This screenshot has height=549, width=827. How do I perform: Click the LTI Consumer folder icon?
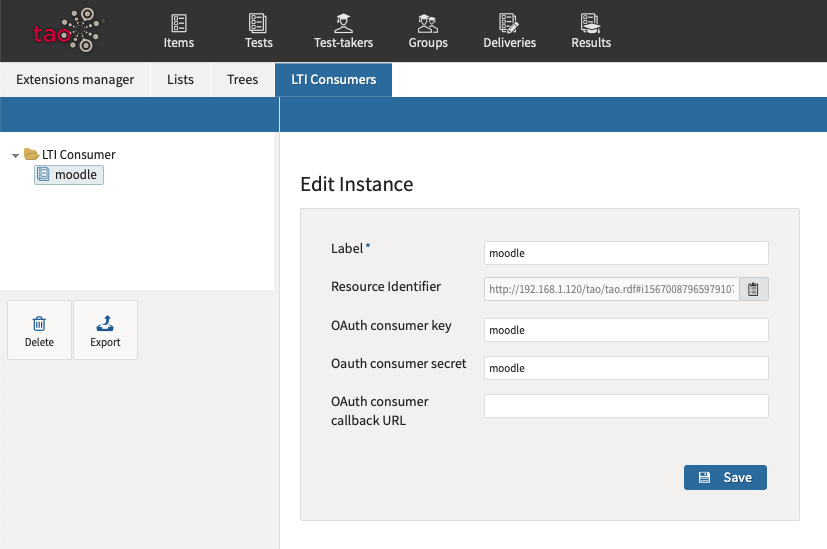pyautogui.click(x=32, y=154)
